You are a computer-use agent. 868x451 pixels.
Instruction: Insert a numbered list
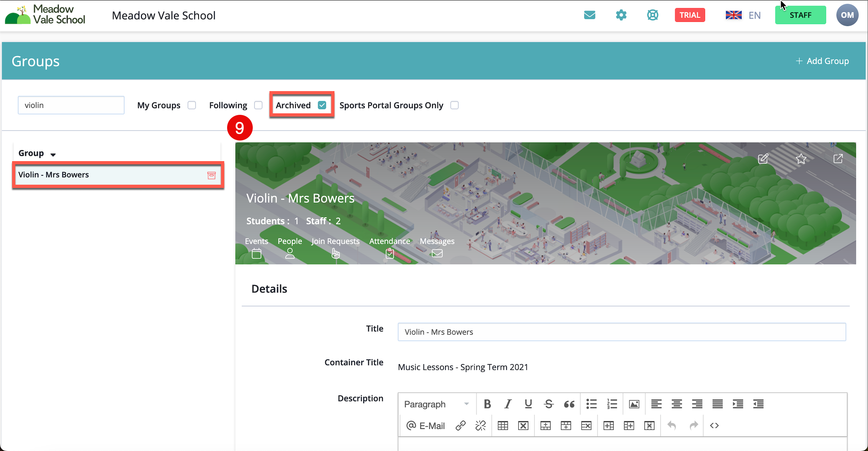click(612, 404)
